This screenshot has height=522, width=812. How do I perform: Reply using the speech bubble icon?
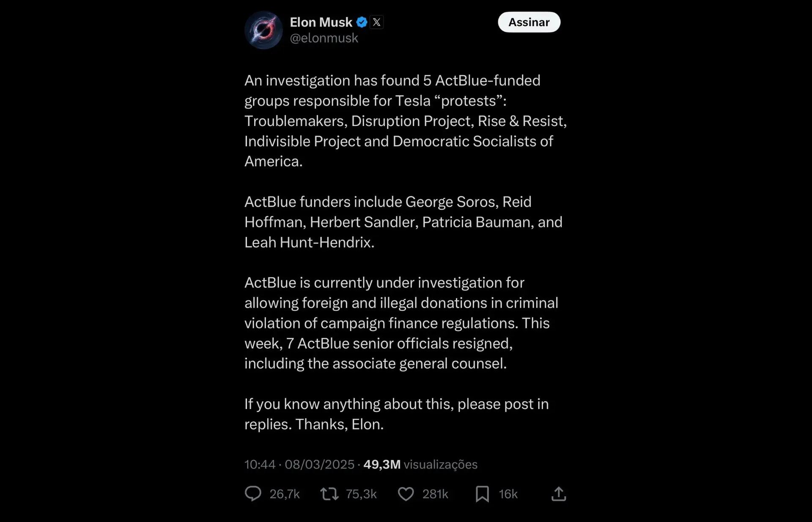(253, 494)
